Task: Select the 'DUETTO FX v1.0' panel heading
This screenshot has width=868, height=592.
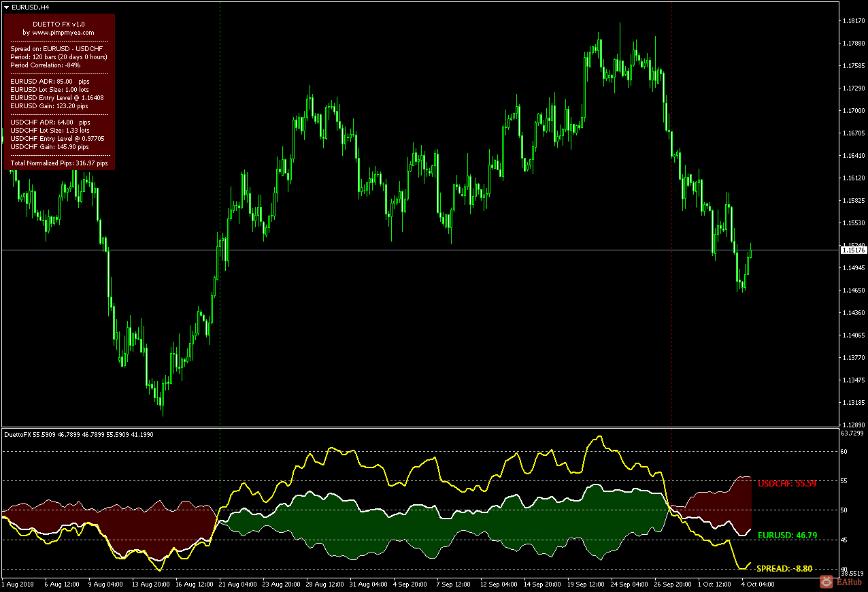Action: click(59, 24)
